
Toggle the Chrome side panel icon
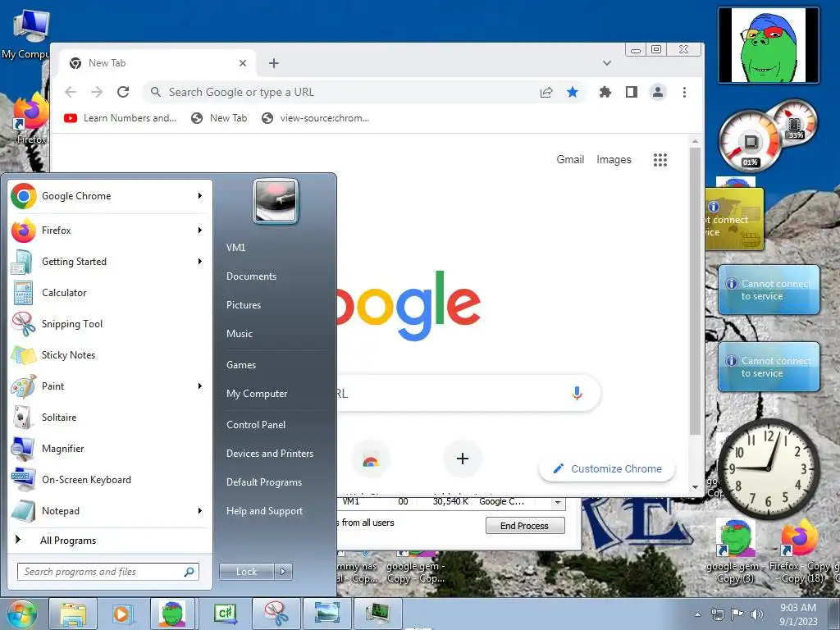click(632, 92)
